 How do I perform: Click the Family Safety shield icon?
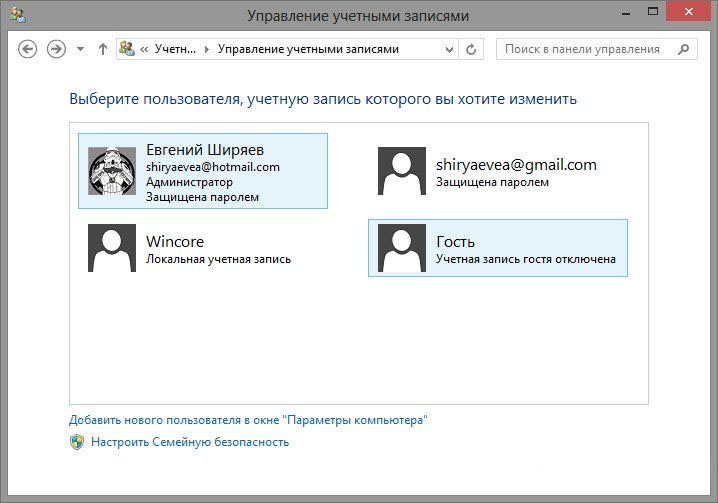click(x=77, y=441)
